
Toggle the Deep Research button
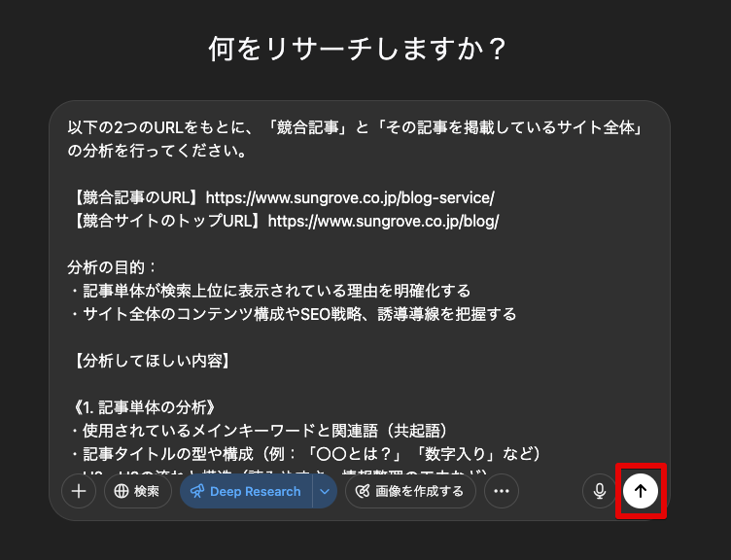click(246, 491)
